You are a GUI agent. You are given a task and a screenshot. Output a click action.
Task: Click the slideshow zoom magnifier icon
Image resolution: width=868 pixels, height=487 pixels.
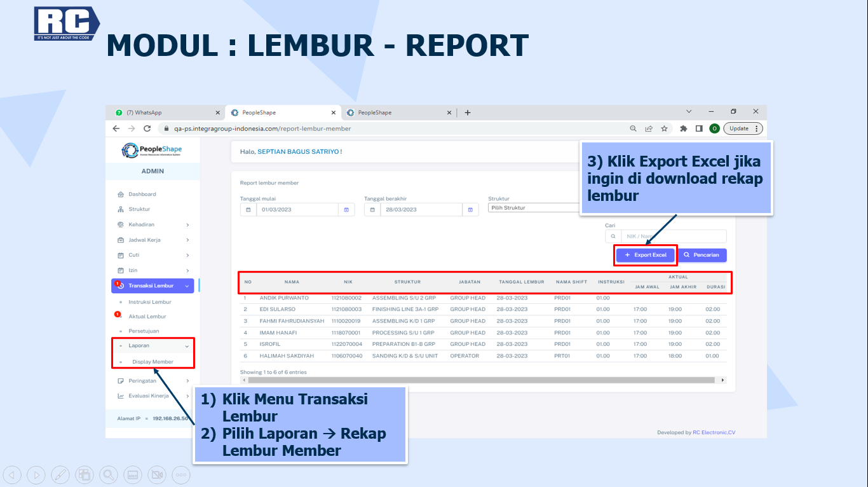coord(109,474)
